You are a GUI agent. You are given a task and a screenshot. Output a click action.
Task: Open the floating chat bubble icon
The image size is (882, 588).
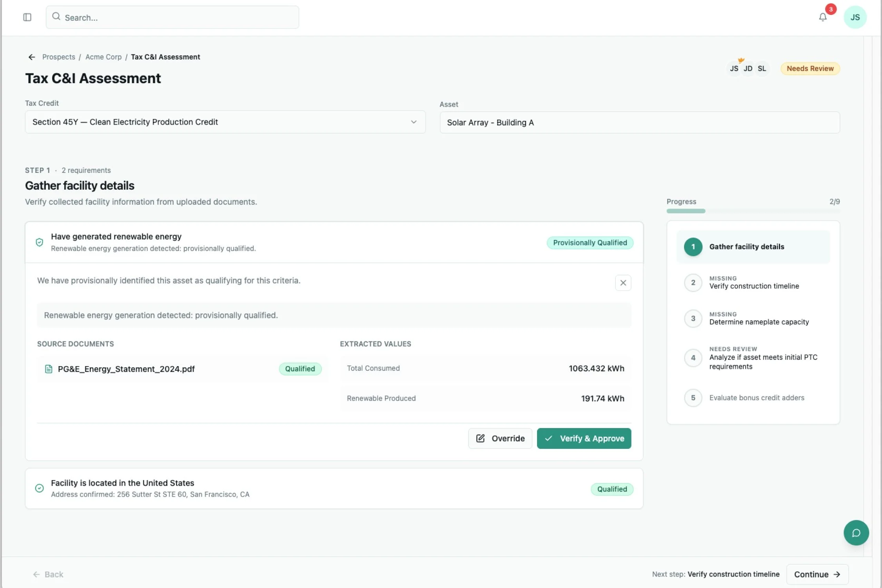point(856,533)
